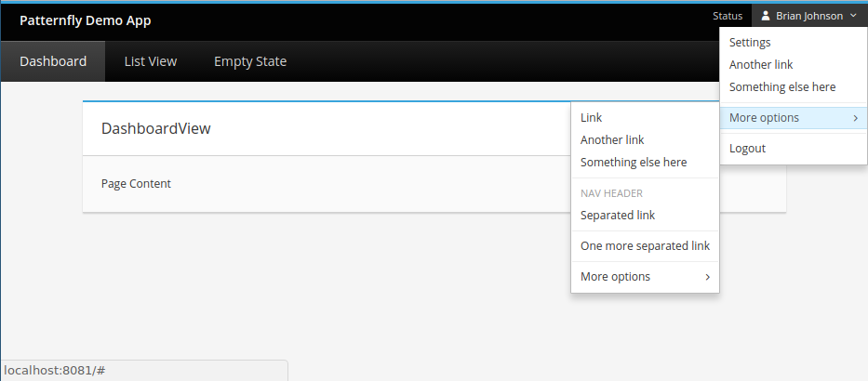Image resolution: width=868 pixels, height=381 pixels.
Task: Open the Dashboard tab
Action: tap(53, 61)
